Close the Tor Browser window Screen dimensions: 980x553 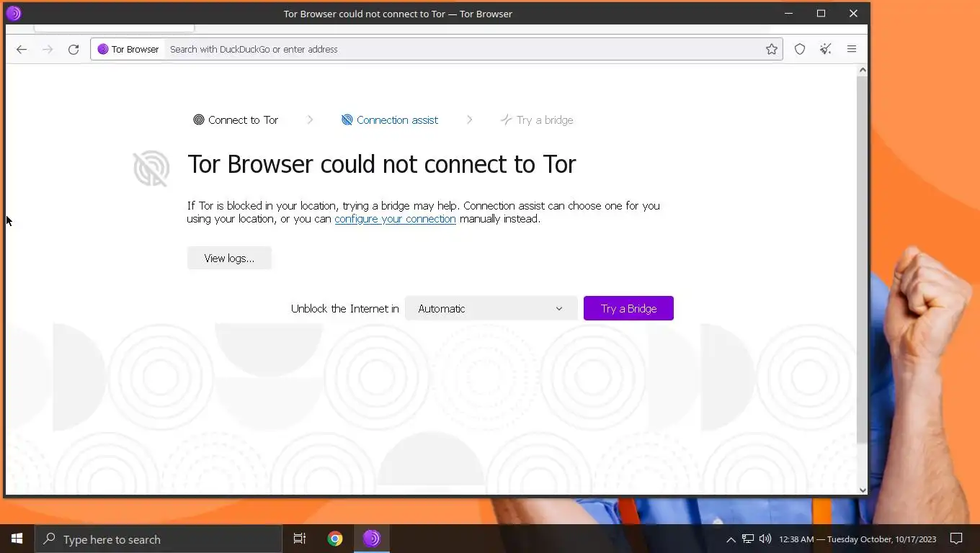(x=853, y=14)
